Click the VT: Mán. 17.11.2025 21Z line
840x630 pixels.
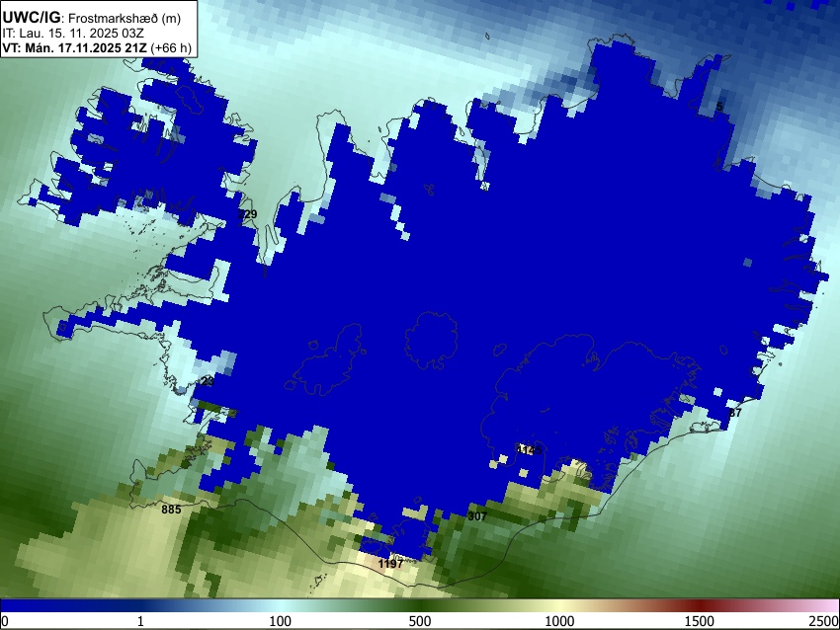click(97, 47)
